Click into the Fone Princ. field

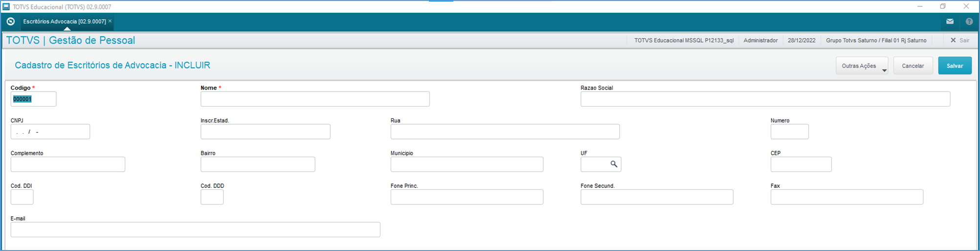pyautogui.click(x=467, y=197)
